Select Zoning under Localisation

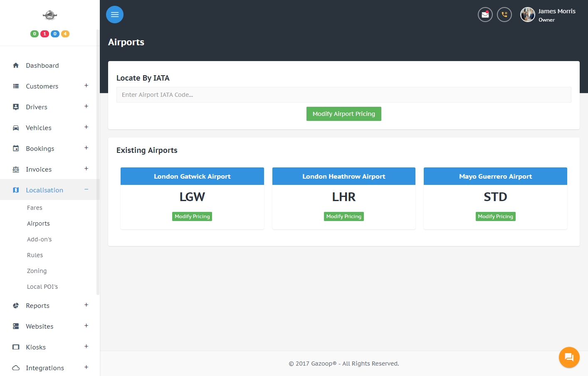[x=37, y=271]
